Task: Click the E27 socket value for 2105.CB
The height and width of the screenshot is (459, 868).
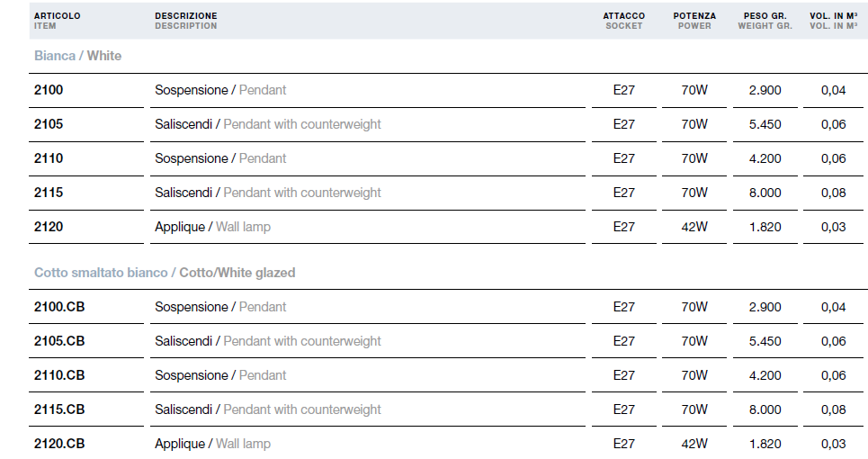Action: point(624,342)
